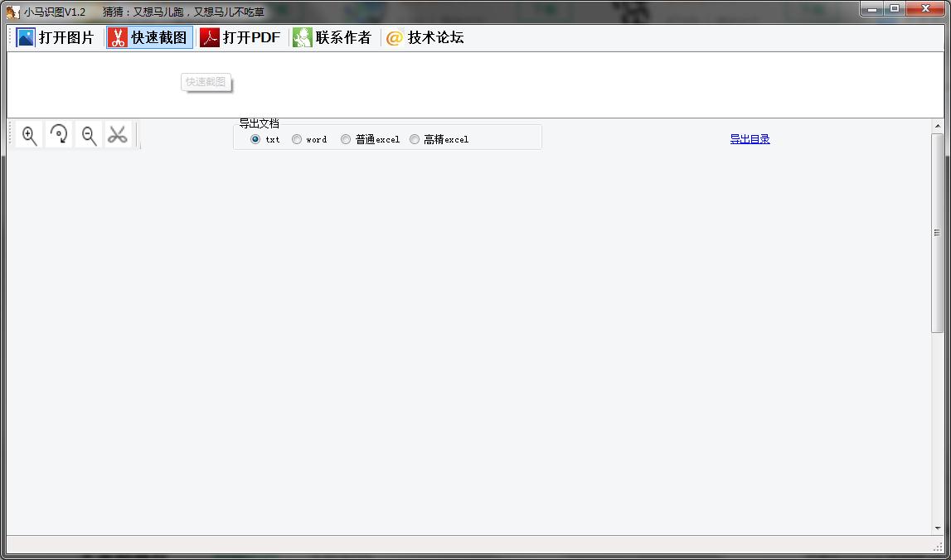Choose 普通excel export format
The width and height of the screenshot is (951, 560).
pyautogui.click(x=346, y=139)
